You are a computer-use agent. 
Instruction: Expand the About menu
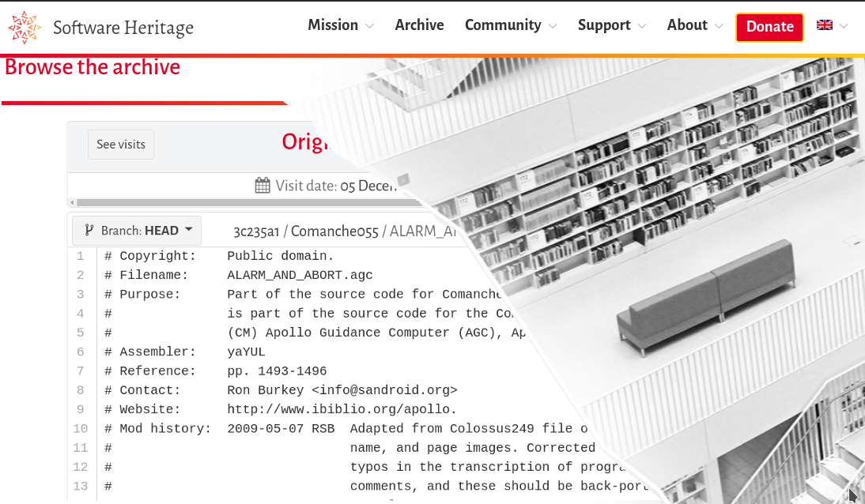695,25
